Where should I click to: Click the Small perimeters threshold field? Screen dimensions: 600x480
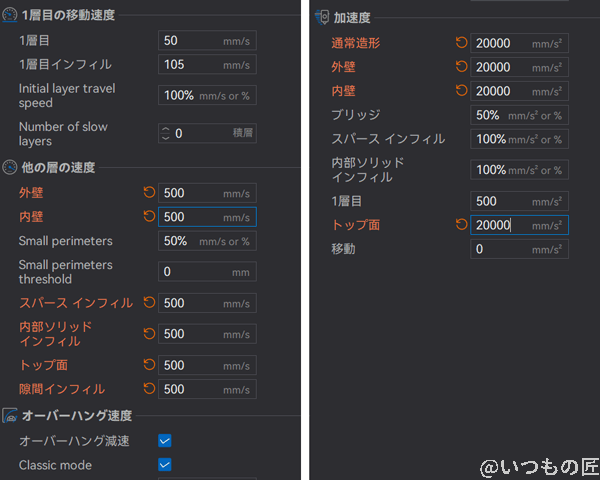click(x=206, y=272)
